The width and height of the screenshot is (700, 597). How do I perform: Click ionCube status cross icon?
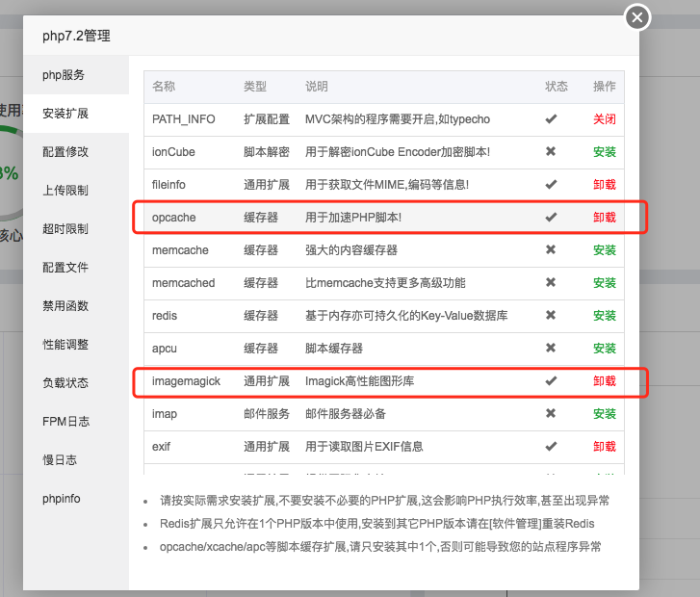coord(551,151)
